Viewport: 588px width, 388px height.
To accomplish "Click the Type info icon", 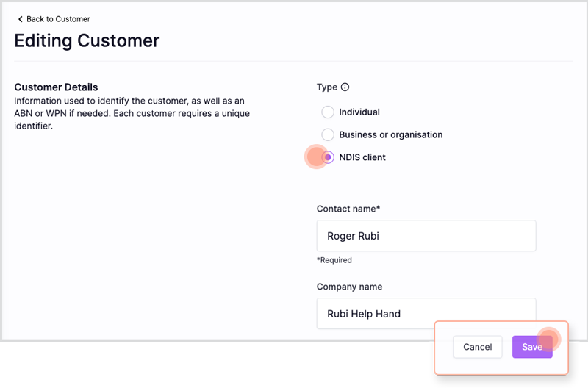I will [x=345, y=87].
